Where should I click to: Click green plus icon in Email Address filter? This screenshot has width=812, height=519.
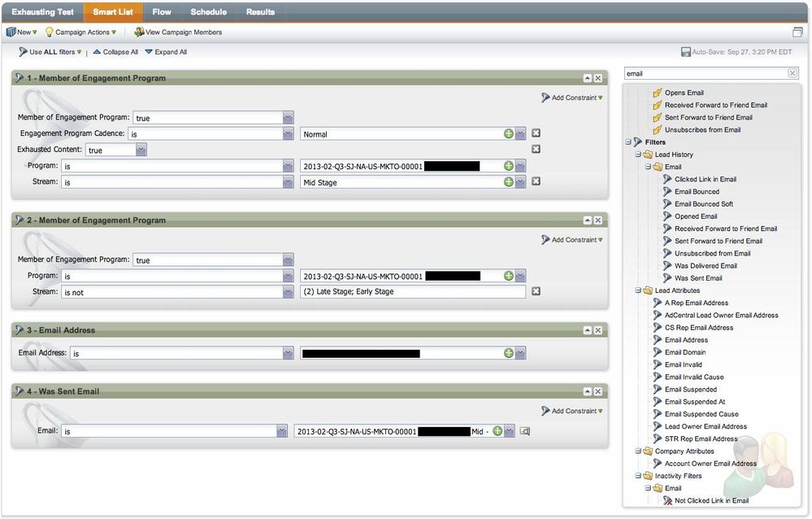509,353
